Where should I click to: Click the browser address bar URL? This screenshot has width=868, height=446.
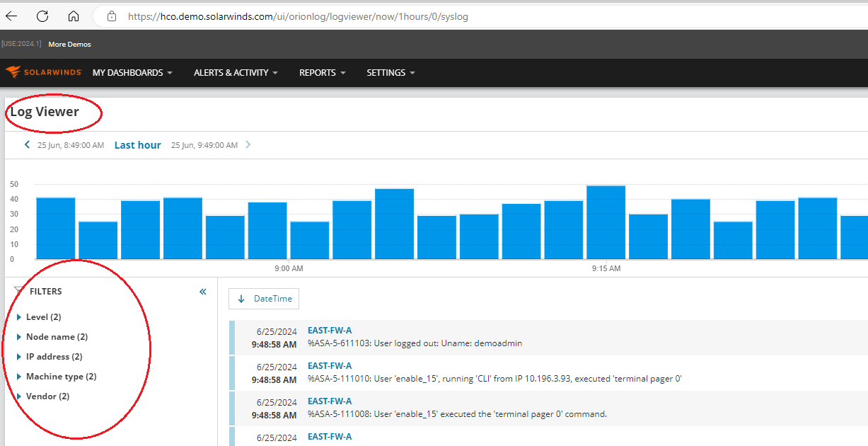coord(298,16)
